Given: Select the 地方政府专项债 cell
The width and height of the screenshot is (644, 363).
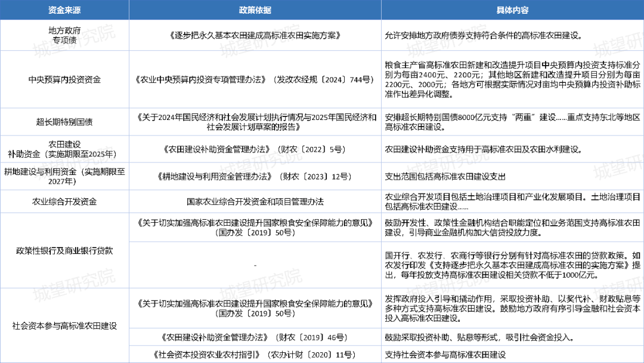Looking at the screenshot, I should pos(64,35).
